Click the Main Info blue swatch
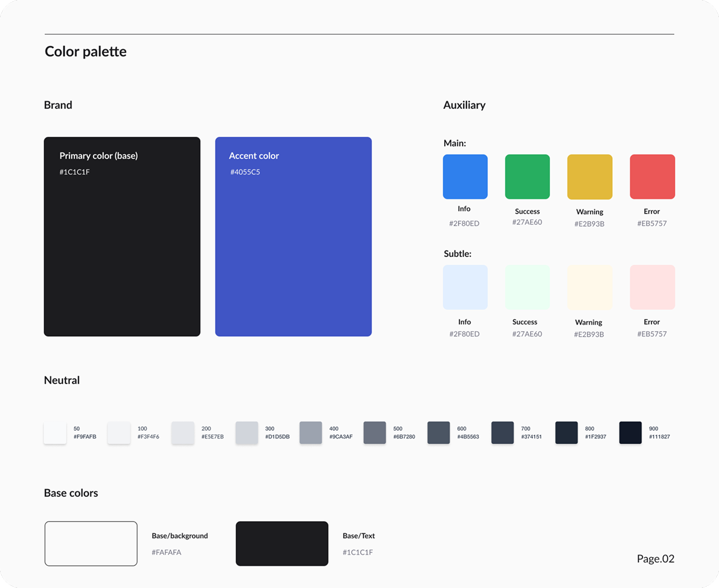 click(465, 177)
